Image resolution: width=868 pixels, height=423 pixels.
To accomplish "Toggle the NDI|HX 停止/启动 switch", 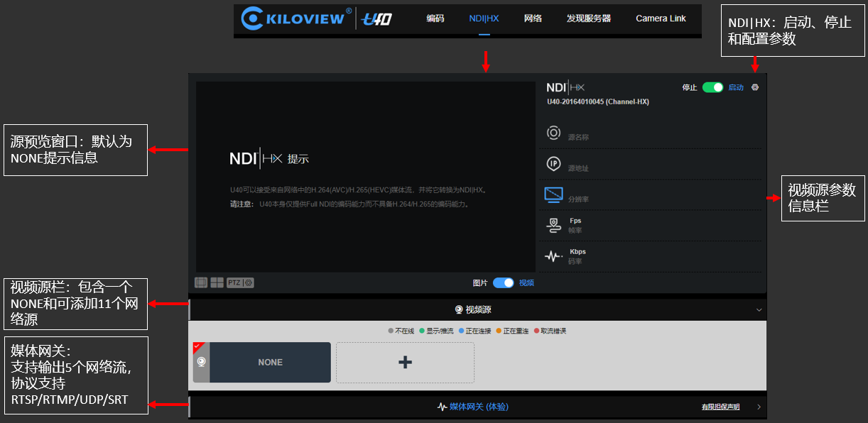I will 712,87.
